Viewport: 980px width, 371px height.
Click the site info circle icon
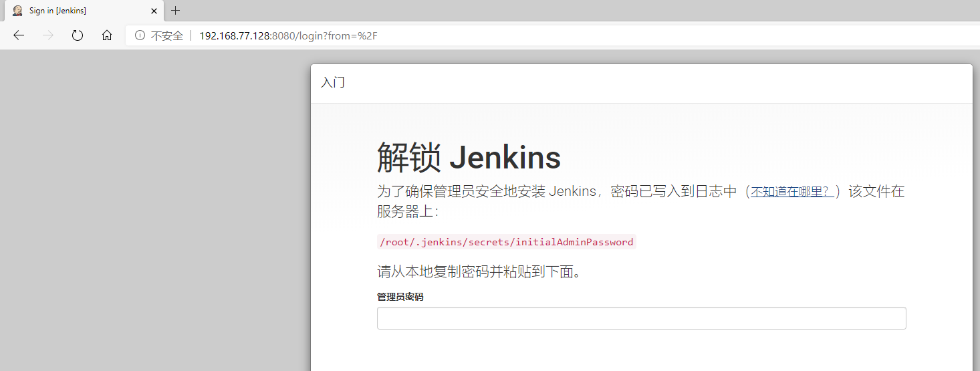click(x=140, y=35)
